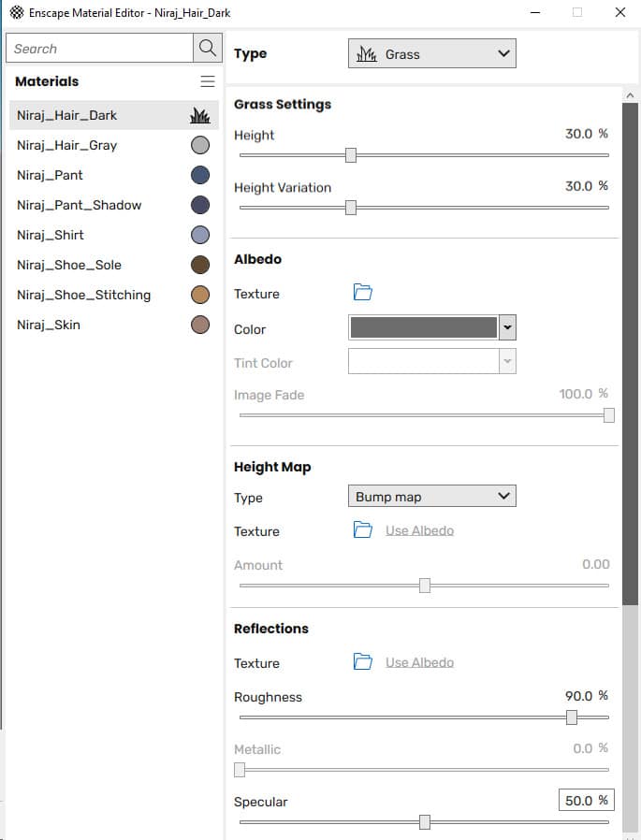641x840 pixels.
Task: Click the Specular value input field
Action: coord(585,801)
